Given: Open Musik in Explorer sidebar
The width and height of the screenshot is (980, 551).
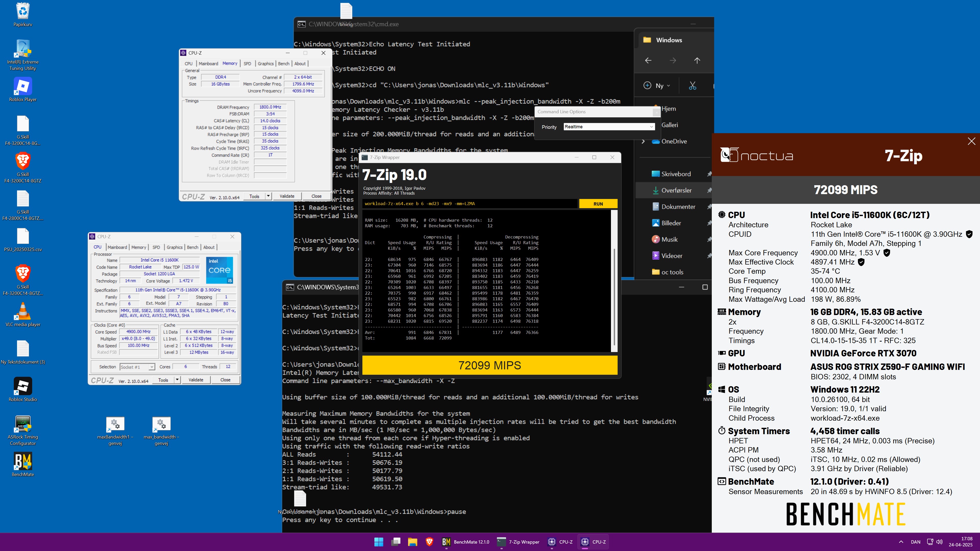Looking at the screenshot, I should (669, 239).
